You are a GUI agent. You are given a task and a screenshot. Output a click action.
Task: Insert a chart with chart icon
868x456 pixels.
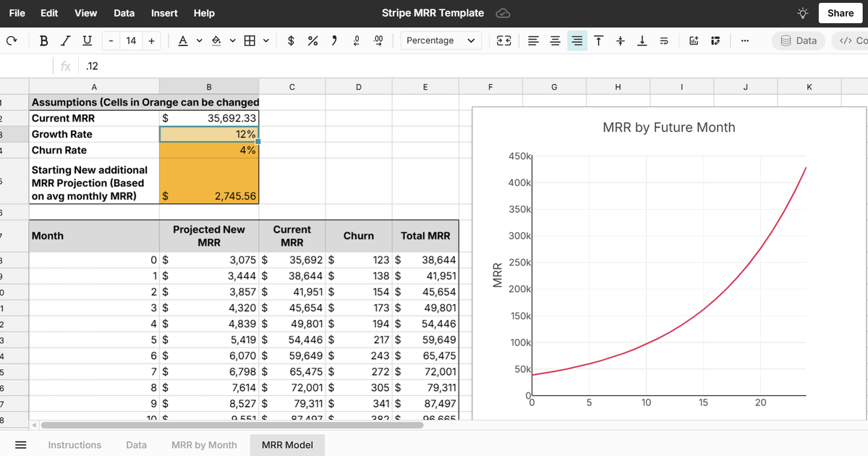coord(693,41)
